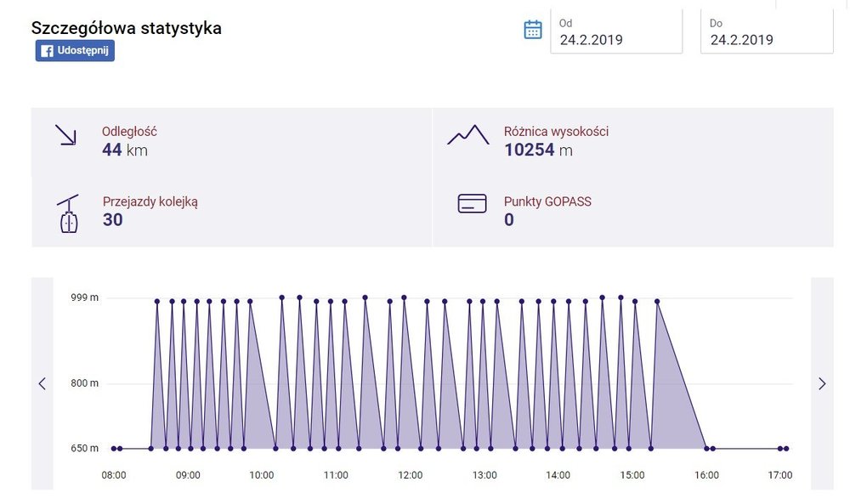The image size is (850, 504).
Task: Click the Punkty GOPASS label
Action: (547, 201)
